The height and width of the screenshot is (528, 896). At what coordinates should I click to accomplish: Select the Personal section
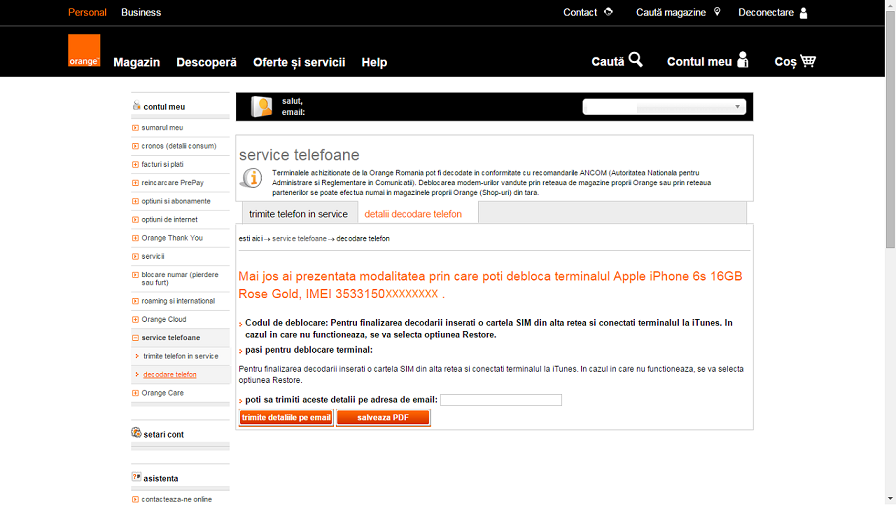pyautogui.click(x=87, y=13)
